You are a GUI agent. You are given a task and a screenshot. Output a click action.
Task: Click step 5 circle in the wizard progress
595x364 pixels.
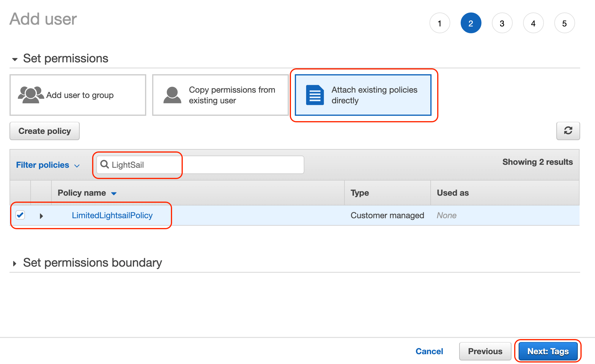[x=564, y=23]
